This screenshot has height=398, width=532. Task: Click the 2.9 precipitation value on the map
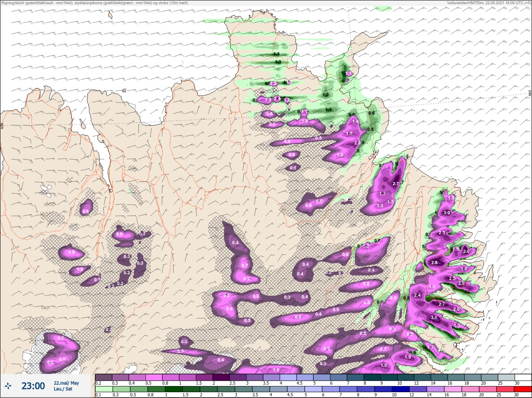click(461, 283)
